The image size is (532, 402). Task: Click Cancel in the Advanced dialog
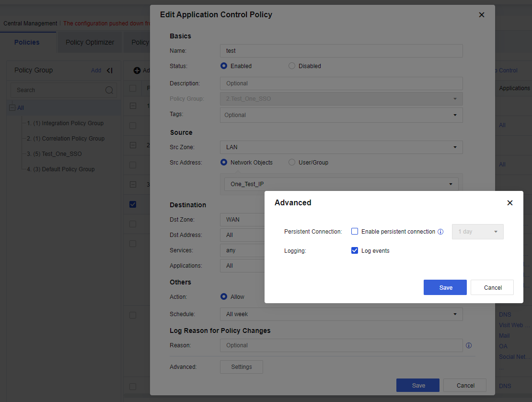coord(492,287)
